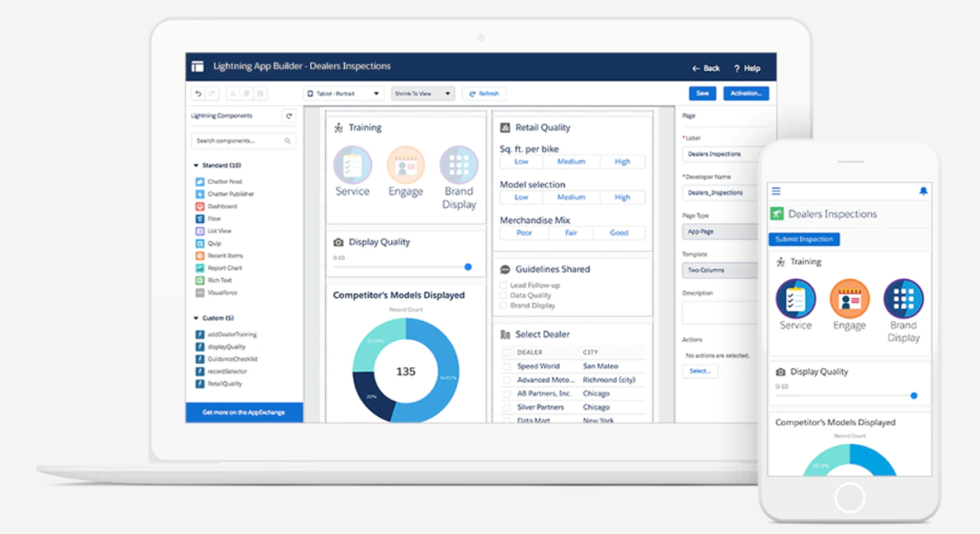Click the search magnifier in components box
Screen dimensions: 980x534
(288, 141)
